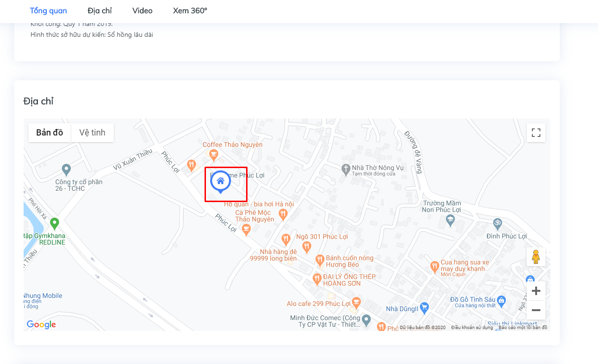Click Hồ quán - bia hơi Hà nội label

[x=259, y=204]
